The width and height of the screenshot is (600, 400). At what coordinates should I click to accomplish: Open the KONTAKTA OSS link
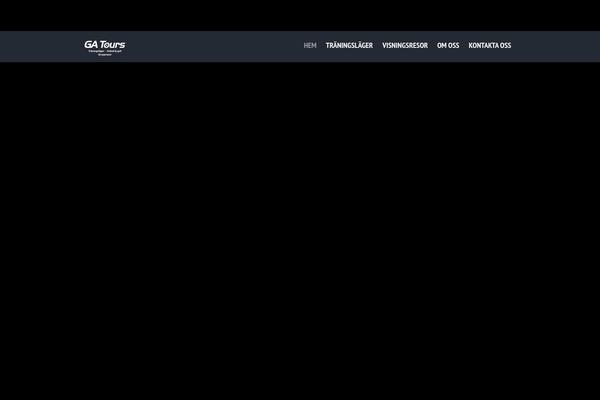pyautogui.click(x=490, y=46)
